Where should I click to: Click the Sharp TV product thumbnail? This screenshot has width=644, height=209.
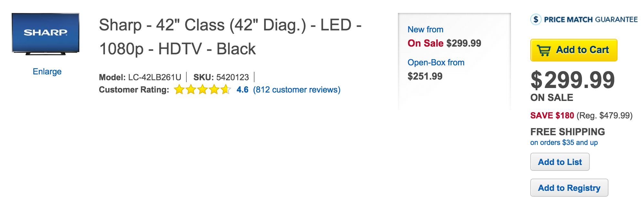(46, 34)
